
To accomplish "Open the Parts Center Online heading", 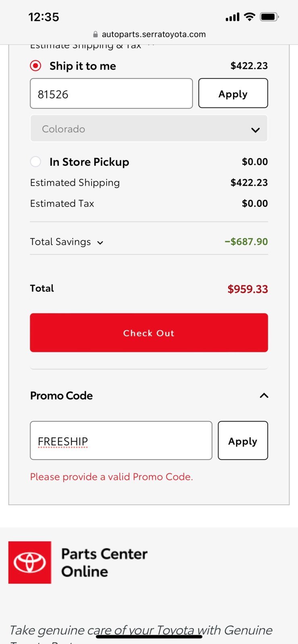I will click(x=104, y=563).
